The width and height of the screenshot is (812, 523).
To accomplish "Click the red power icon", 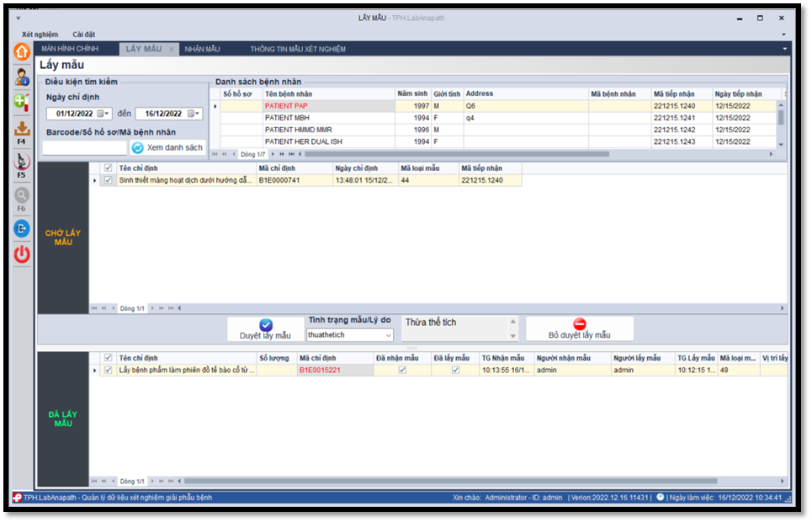I will coord(21,253).
